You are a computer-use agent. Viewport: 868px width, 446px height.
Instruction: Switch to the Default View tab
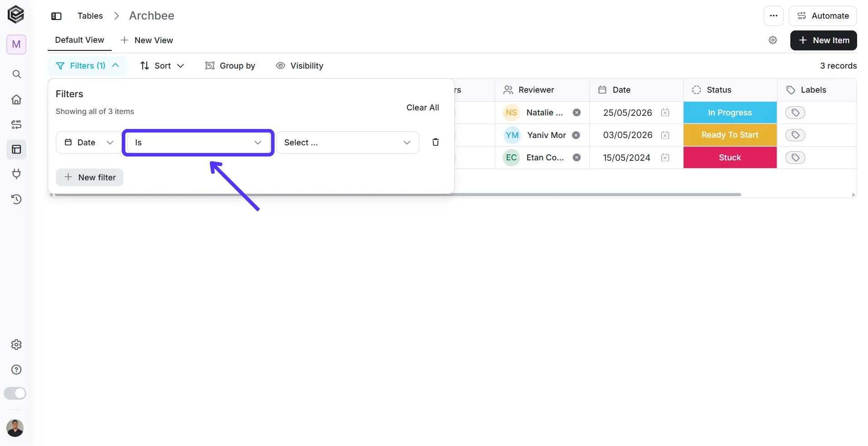pyautogui.click(x=79, y=40)
